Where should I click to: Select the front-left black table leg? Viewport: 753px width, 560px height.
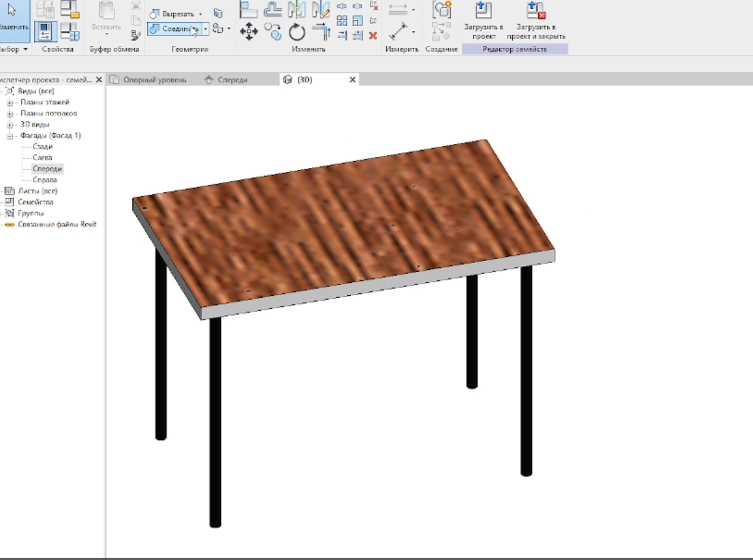click(215, 422)
